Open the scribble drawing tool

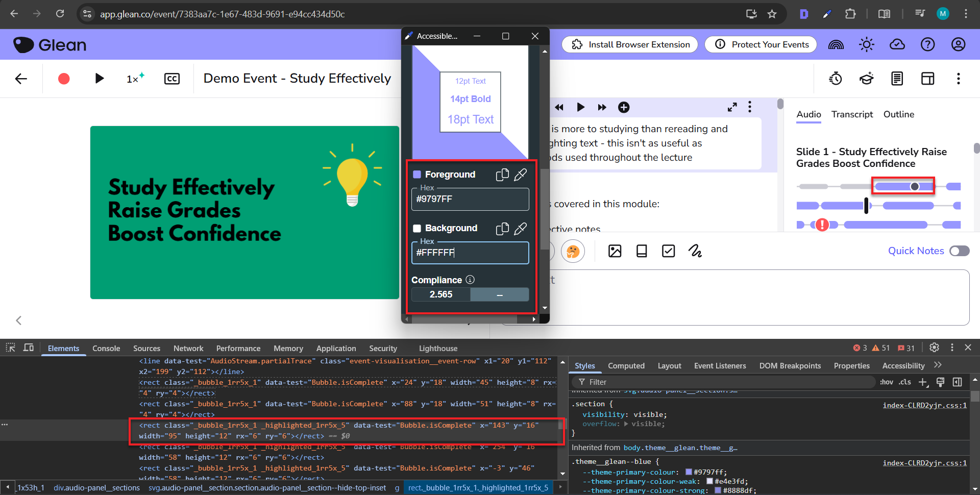[695, 251]
